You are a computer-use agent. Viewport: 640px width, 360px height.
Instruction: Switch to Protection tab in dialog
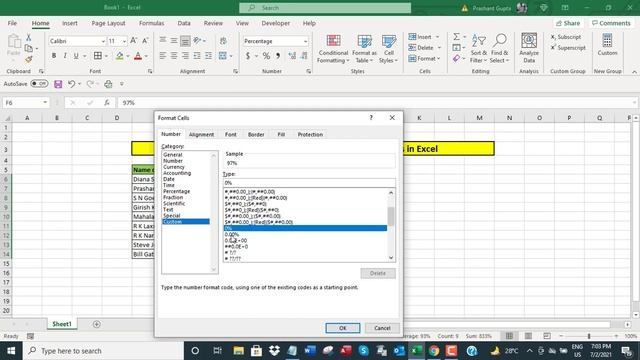click(x=310, y=134)
